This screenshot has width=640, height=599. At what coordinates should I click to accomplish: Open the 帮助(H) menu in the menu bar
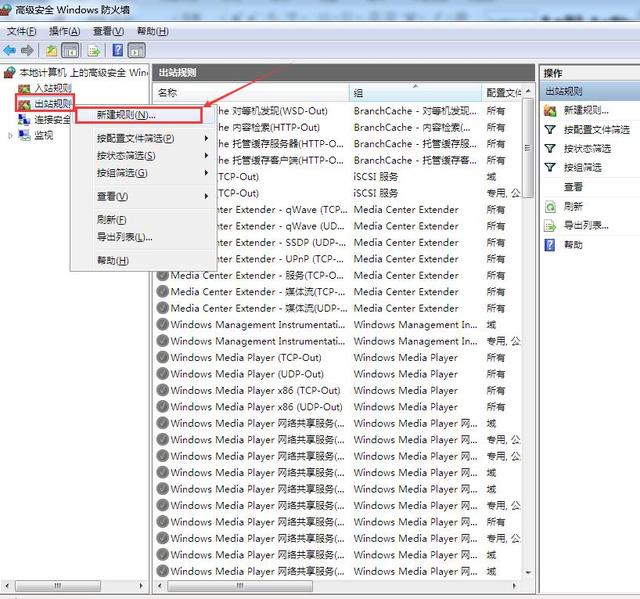coord(153,31)
